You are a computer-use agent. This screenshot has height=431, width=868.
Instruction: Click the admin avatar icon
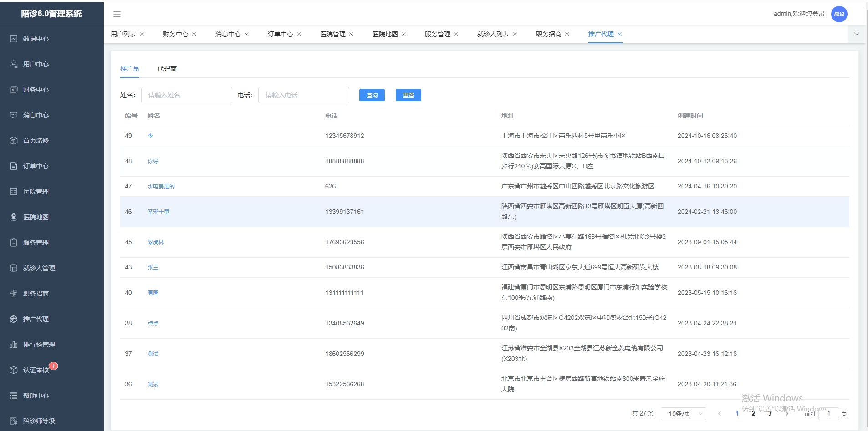coord(839,14)
